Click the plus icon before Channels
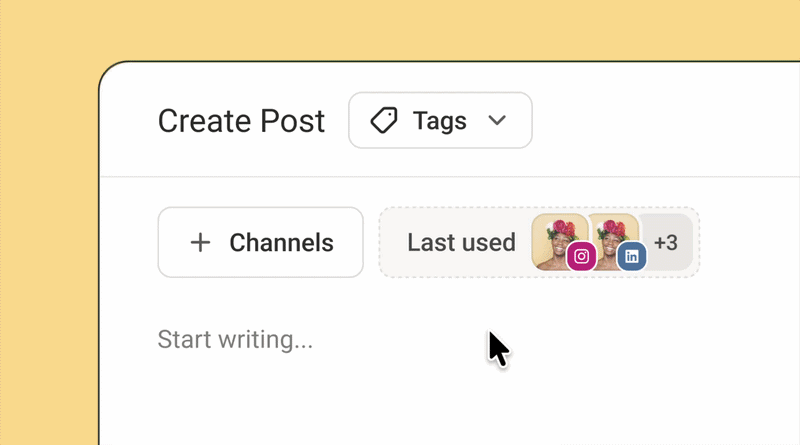The width and height of the screenshot is (800, 445). [x=201, y=242]
